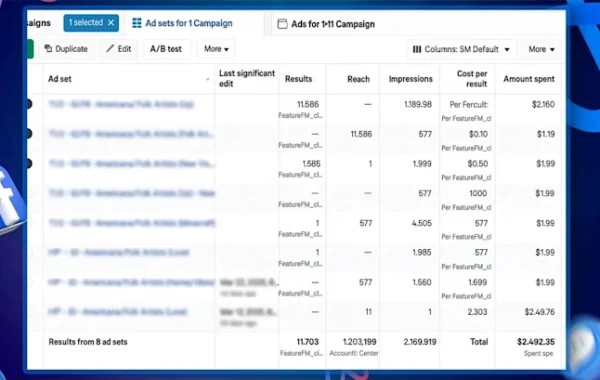
Task: Sort by Cost per result column
Action: (x=472, y=78)
